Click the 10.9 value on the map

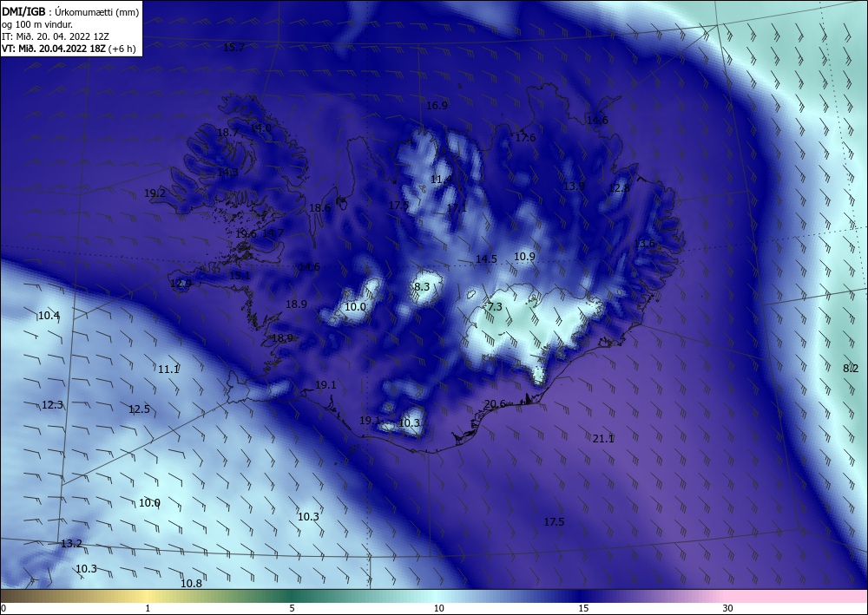click(524, 257)
